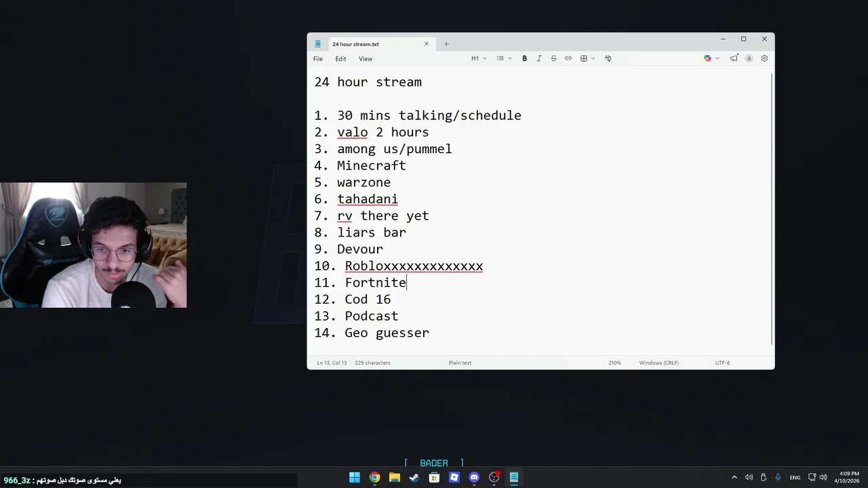Expand the Copilot dropdown arrow
Image resolution: width=868 pixels, height=488 pixels.
pyautogui.click(x=717, y=58)
